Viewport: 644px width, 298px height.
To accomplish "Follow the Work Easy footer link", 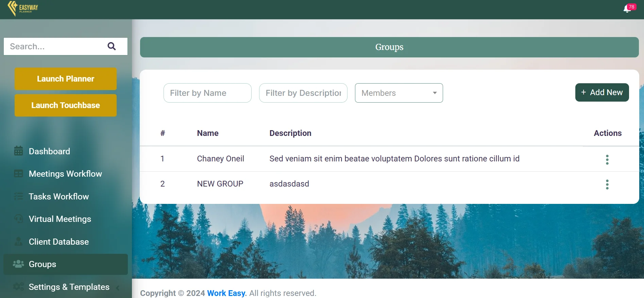I will (x=226, y=293).
